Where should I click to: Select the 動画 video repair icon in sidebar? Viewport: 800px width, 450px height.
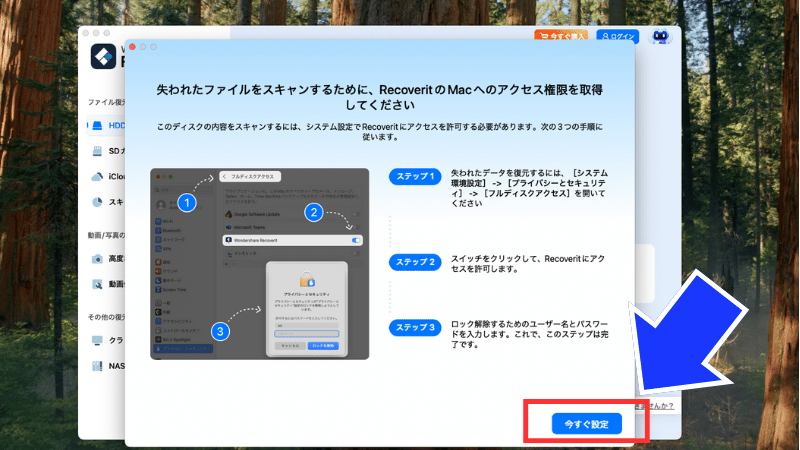click(97, 284)
